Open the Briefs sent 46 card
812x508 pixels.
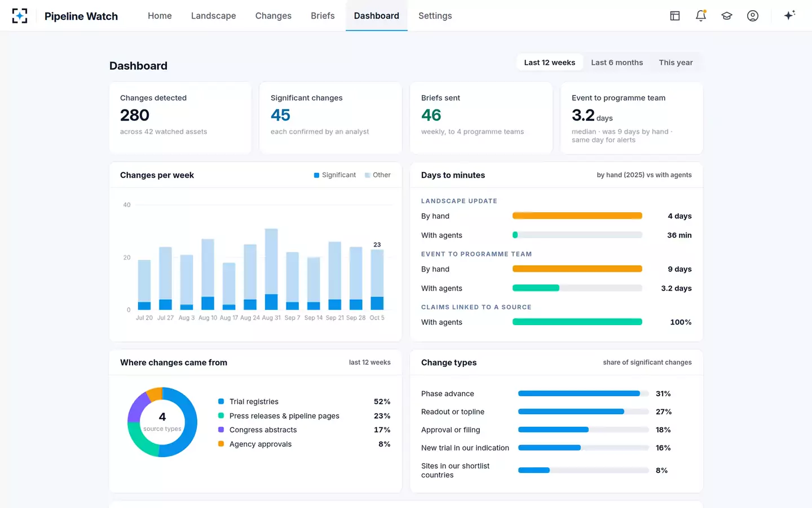tap(481, 118)
